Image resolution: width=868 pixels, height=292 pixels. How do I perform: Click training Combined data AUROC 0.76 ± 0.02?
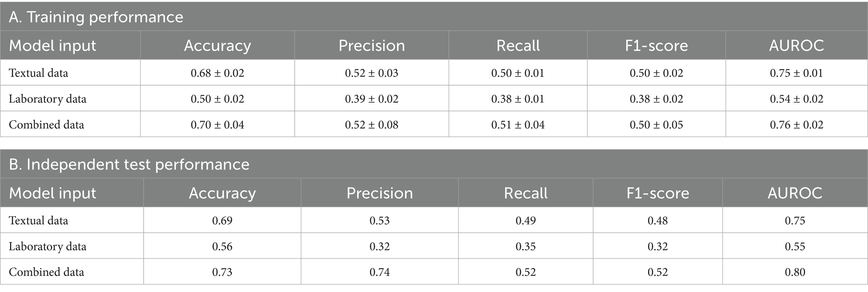click(x=796, y=125)
